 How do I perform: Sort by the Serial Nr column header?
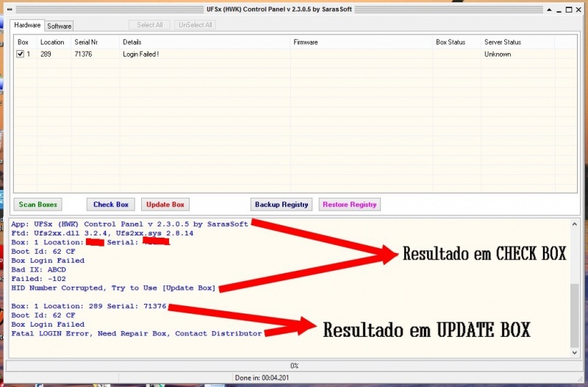(96, 42)
